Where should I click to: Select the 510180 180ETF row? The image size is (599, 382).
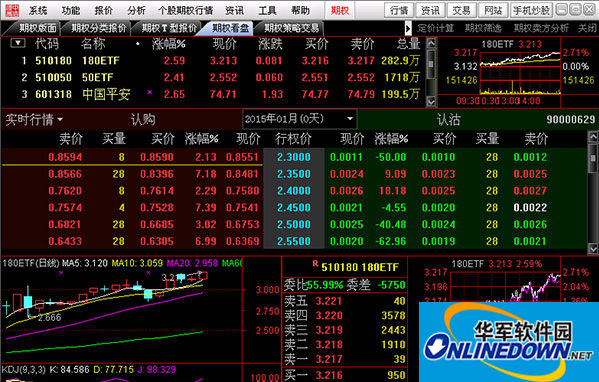point(214,61)
